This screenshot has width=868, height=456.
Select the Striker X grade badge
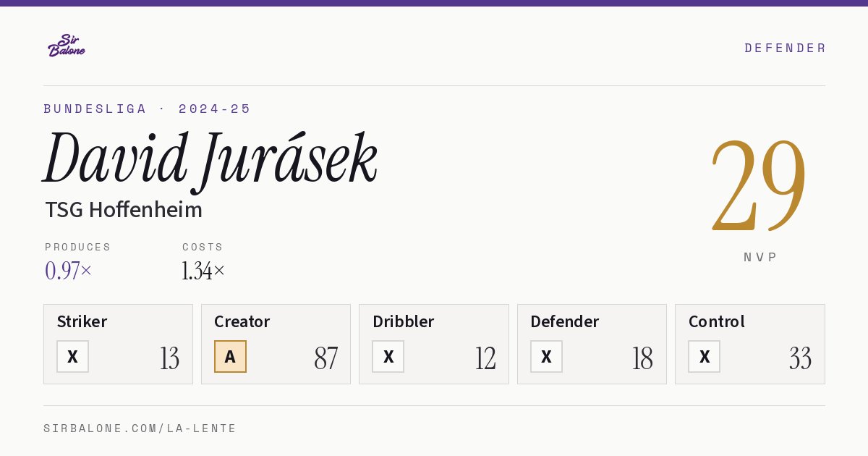tap(72, 356)
